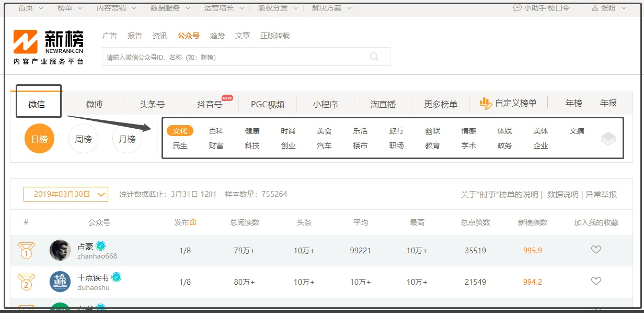Click the 数据说明 link
Image resolution: width=644 pixels, height=313 pixels.
pos(562,194)
